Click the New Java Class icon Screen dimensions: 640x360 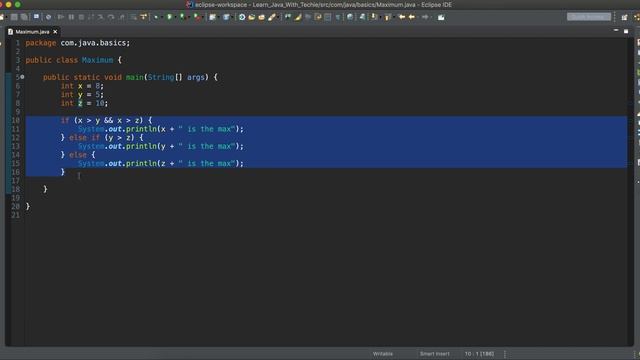(x=226, y=17)
